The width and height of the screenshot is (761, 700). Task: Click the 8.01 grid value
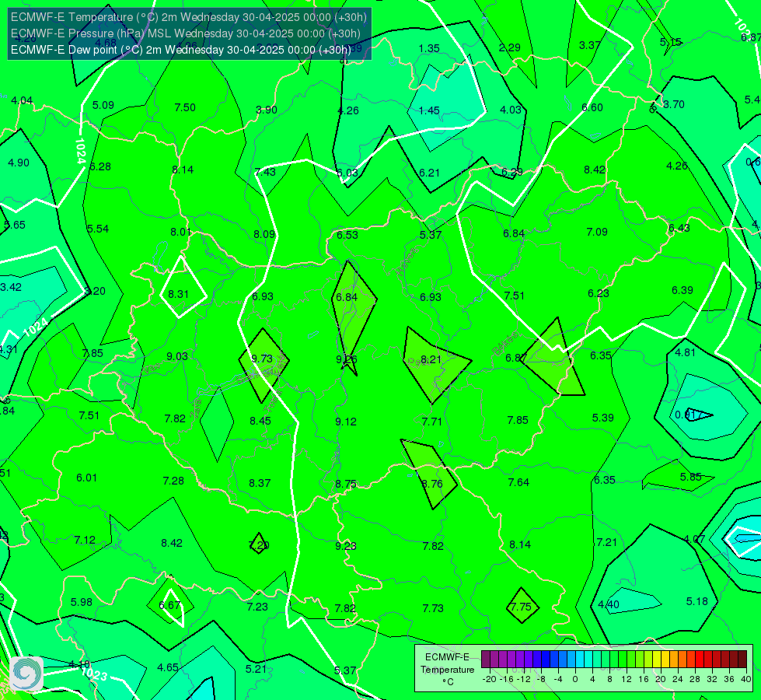(x=181, y=233)
